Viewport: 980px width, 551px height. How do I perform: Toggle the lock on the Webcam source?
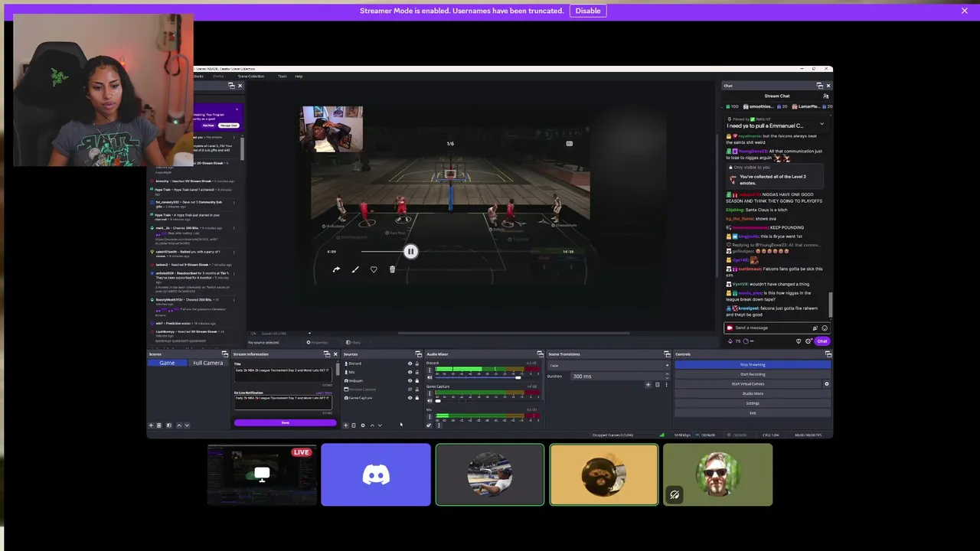click(x=416, y=381)
